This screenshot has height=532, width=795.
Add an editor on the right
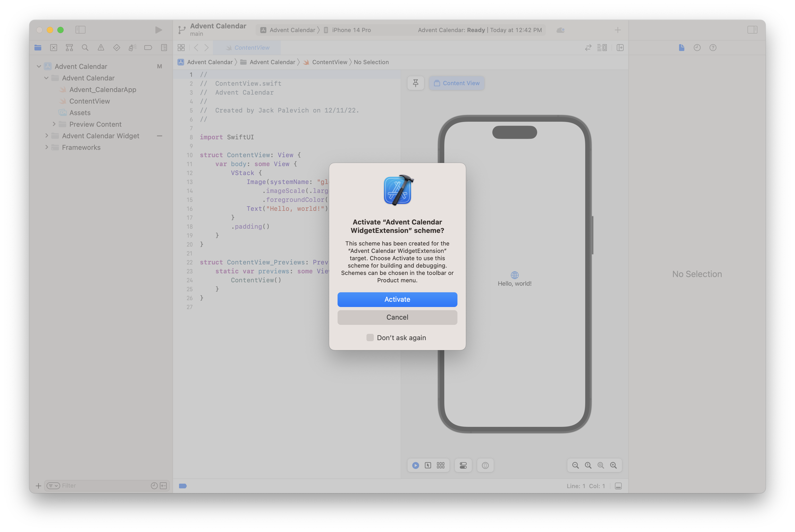pos(620,48)
